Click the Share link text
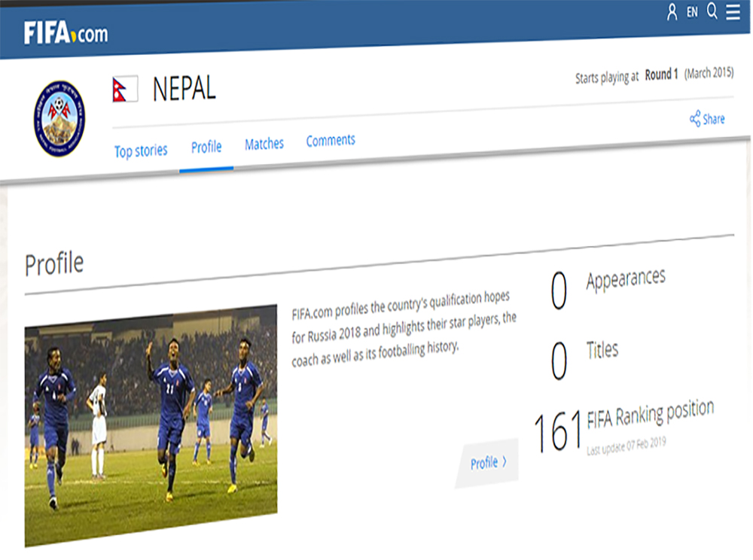This screenshot has height=560, width=753. pyautogui.click(x=714, y=118)
